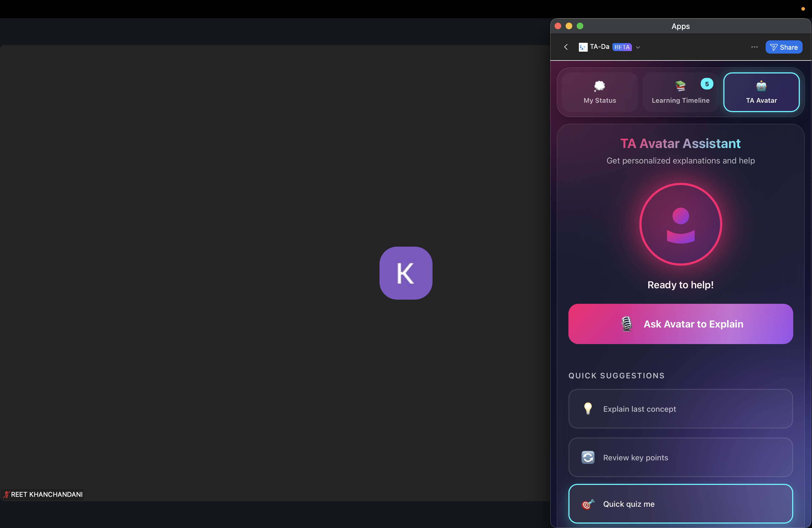Click the books Learning Timeline icon

coord(680,86)
